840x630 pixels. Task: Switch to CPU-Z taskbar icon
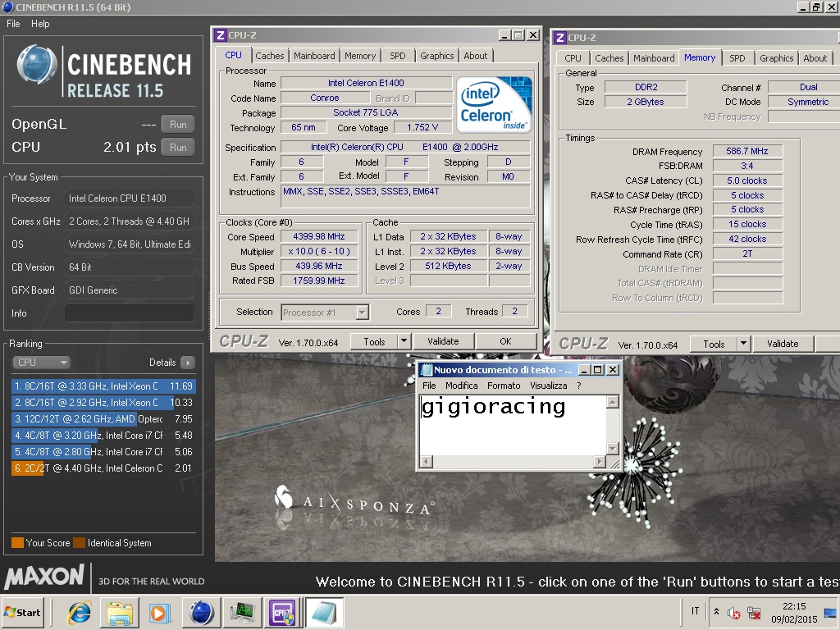click(282, 613)
